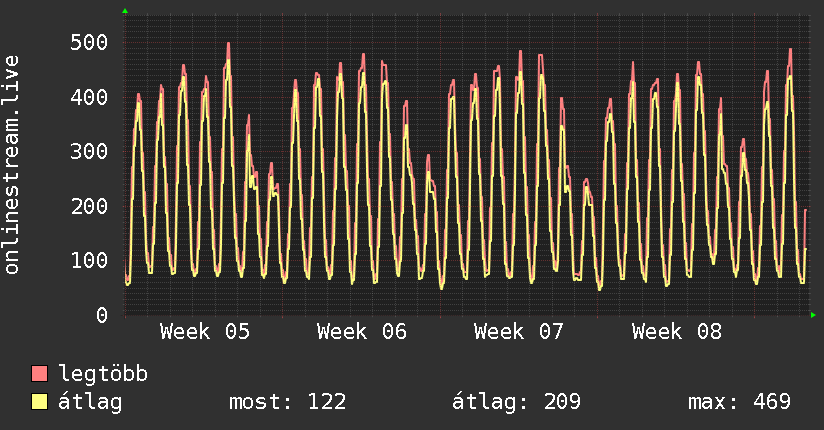Click the 100 y-axis tick label
Image resolution: width=824 pixels, height=430 pixels.
click(x=89, y=261)
